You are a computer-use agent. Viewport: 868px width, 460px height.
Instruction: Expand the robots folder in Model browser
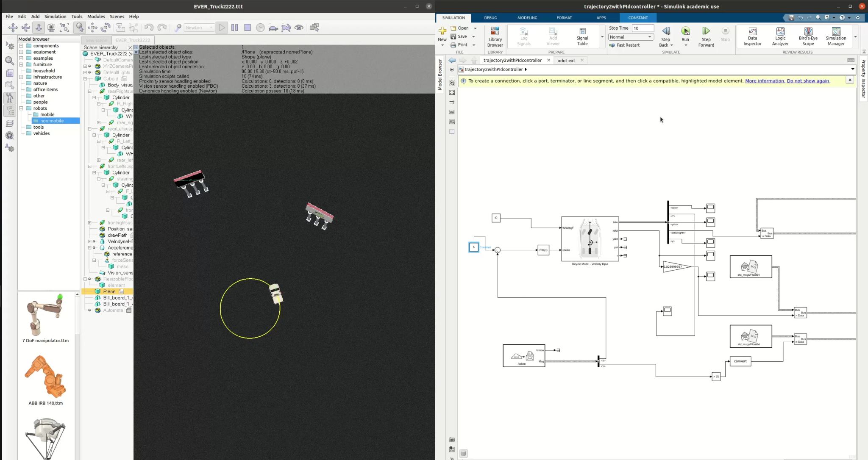coord(21,108)
